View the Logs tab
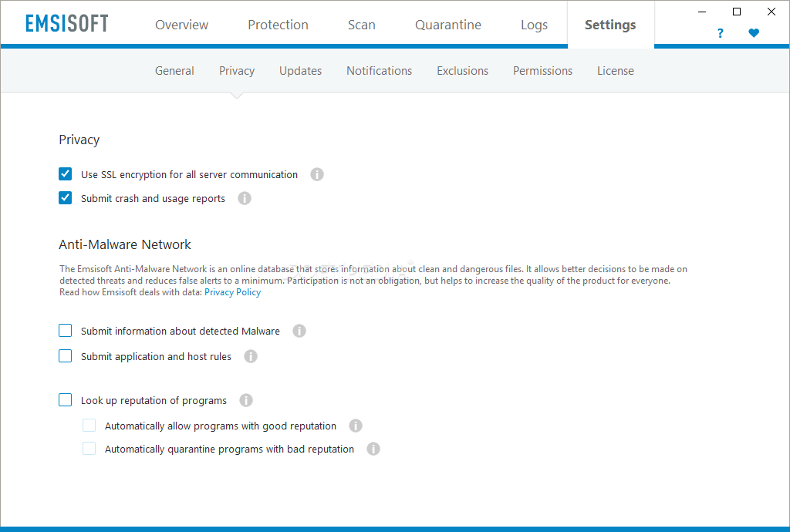Viewport: 790px width, 532px height. (x=534, y=25)
